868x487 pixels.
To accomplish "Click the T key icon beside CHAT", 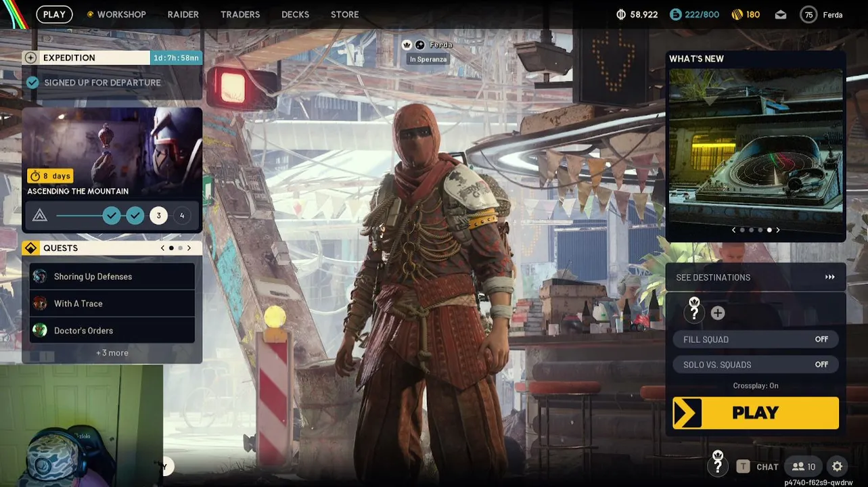I will click(743, 466).
